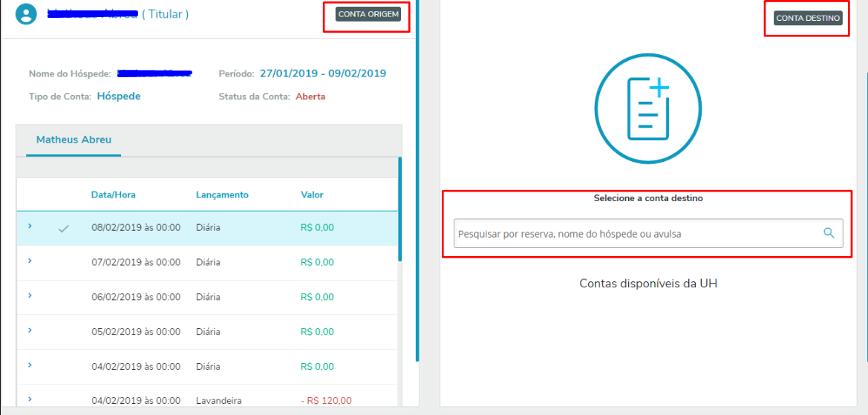Expand the 08/02/2019 Diária entry
Screen dimensions: 868x415
[x=30, y=226]
